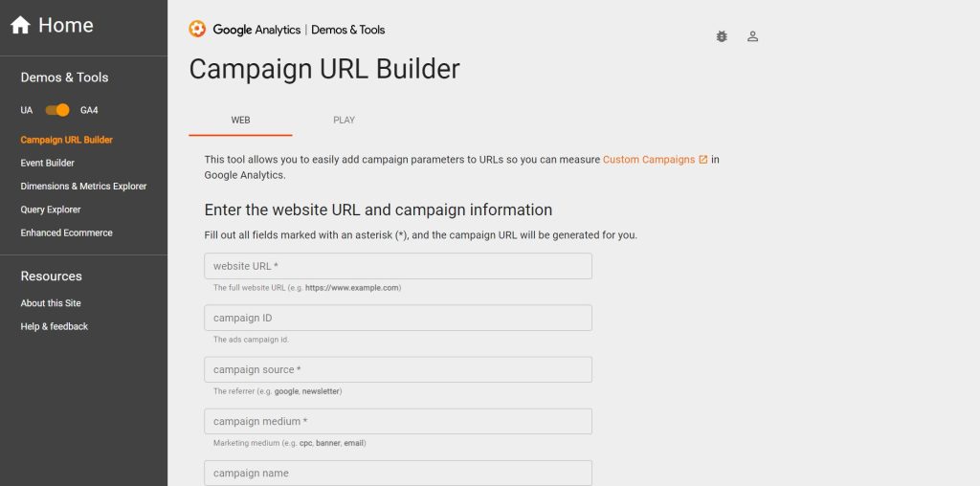Open Enhanced Ecommerce demo
This screenshot has height=486, width=980.
coord(66,232)
